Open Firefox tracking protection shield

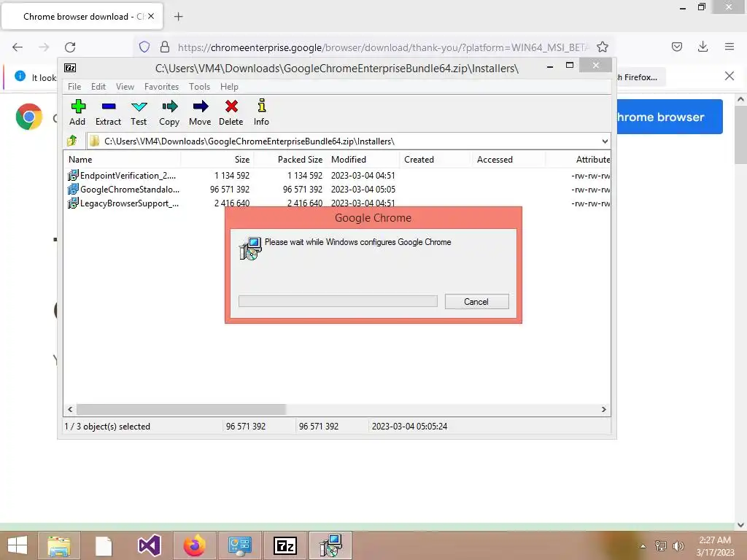tap(144, 47)
